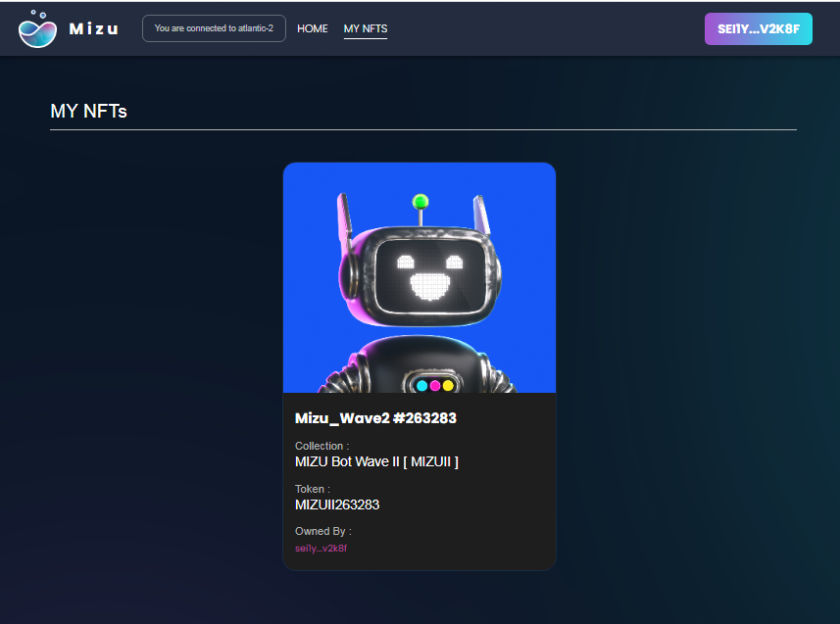Click the Collection label
Viewport: 840px width, 624px height.
pyautogui.click(x=321, y=446)
